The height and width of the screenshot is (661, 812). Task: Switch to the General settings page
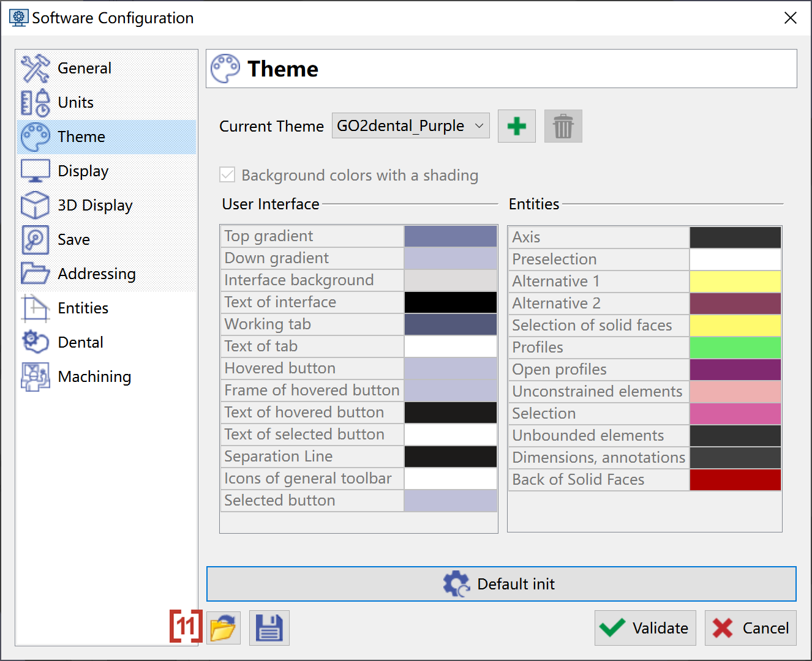click(84, 68)
